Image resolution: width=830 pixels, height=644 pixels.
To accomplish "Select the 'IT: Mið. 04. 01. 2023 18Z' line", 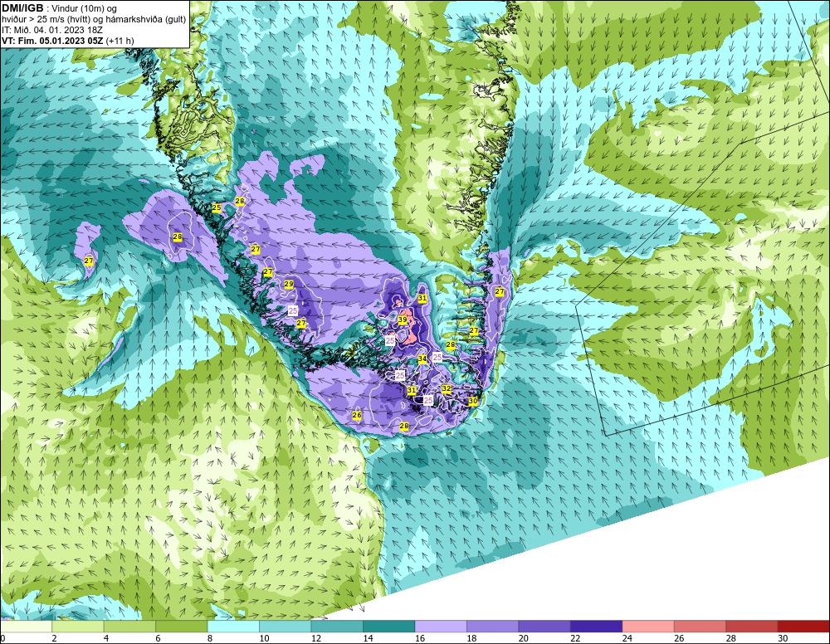I will [x=51, y=30].
